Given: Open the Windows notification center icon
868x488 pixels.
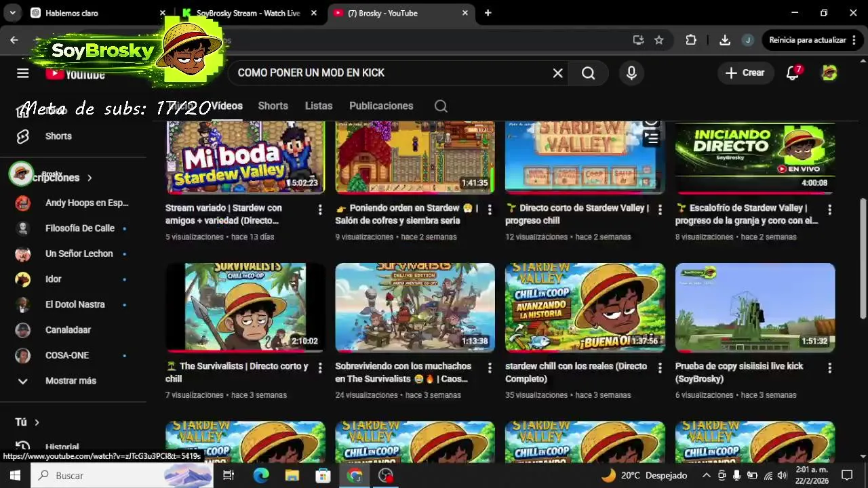Looking at the screenshot, I should point(847,476).
